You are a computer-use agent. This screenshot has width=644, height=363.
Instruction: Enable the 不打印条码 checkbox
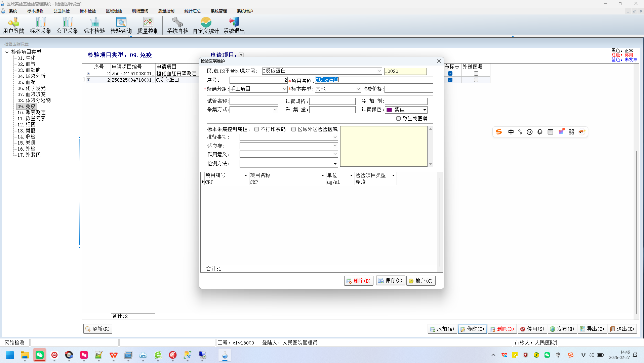[257, 129]
